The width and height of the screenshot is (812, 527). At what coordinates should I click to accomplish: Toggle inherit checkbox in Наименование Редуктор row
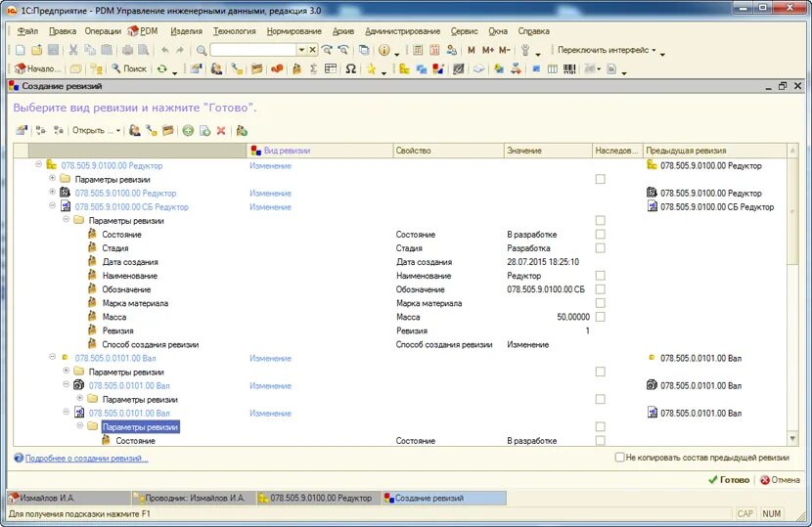click(x=601, y=276)
